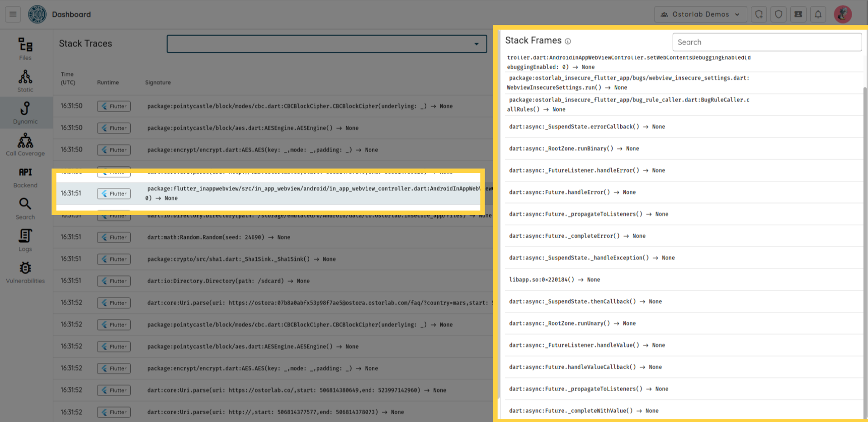Click the Stack Frames panel scrollbar
Image resolution: width=868 pixels, height=422 pixels.
point(865,226)
